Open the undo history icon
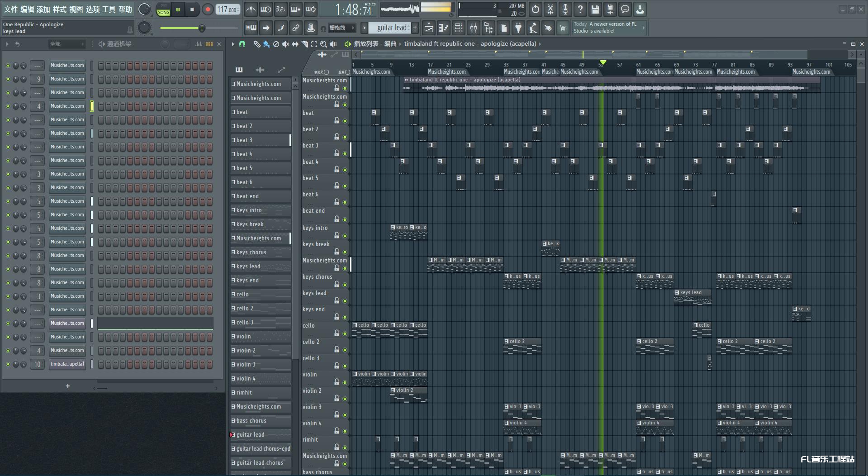 coord(535,9)
